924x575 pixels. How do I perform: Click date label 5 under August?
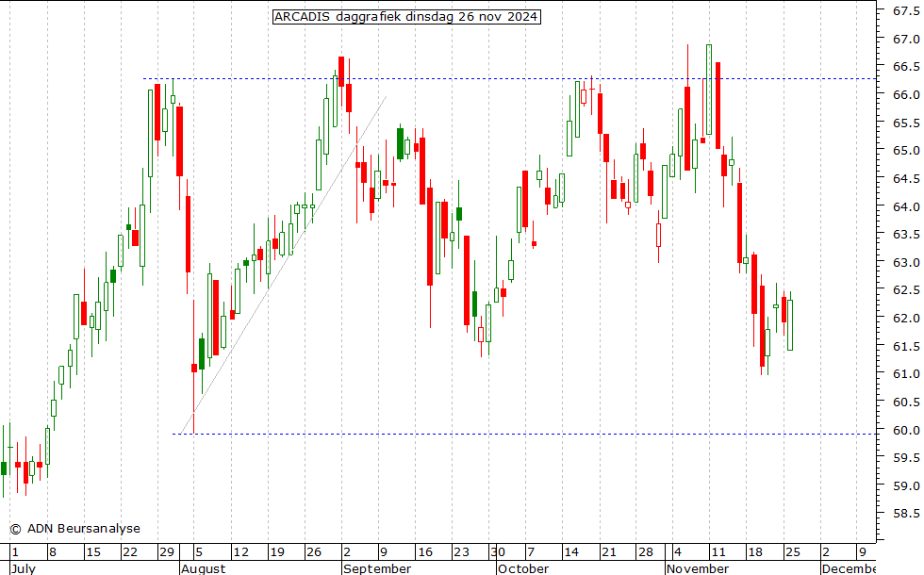coord(199,552)
